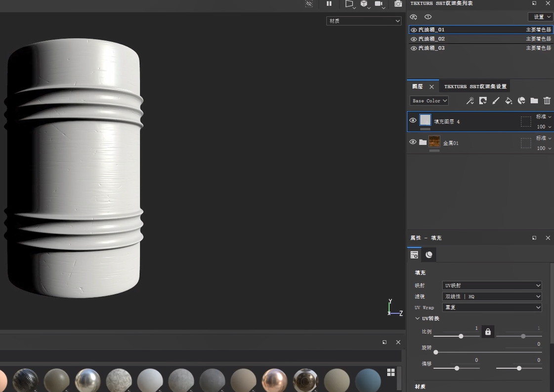Create a new layer folder
Image resolution: width=554 pixels, height=392 pixels.
click(534, 101)
